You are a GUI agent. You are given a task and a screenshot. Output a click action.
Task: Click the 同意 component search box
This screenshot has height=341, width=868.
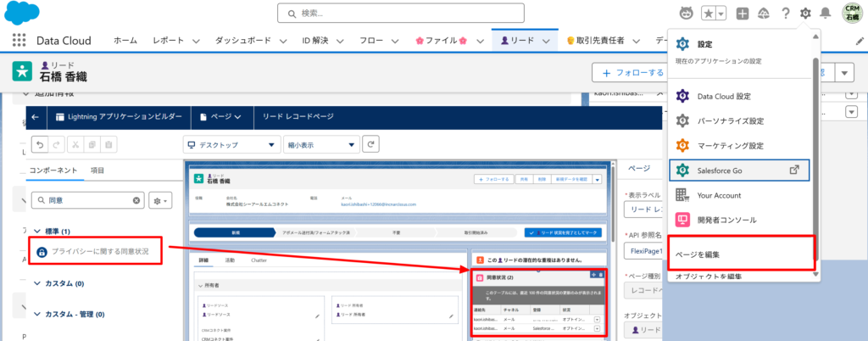87,200
